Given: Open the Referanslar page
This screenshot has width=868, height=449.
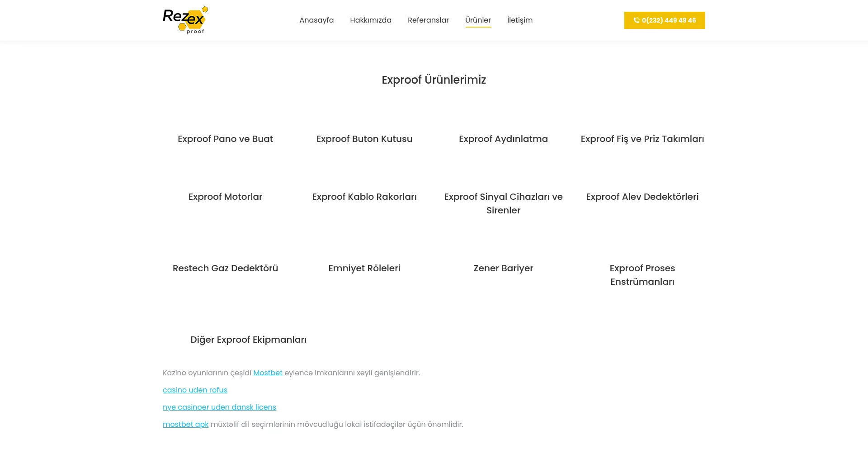Looking at the screenshot, I should click(x=428, y=20).
